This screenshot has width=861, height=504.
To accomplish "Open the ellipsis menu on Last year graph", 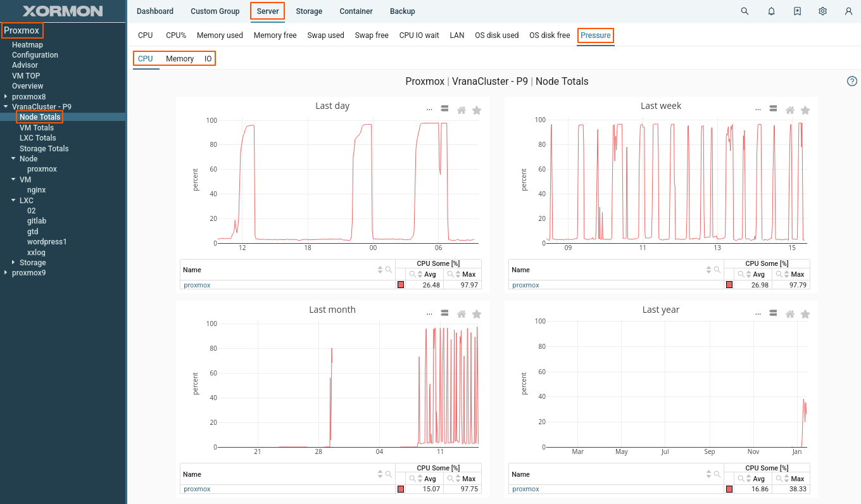I will click(x=758, y=313).
